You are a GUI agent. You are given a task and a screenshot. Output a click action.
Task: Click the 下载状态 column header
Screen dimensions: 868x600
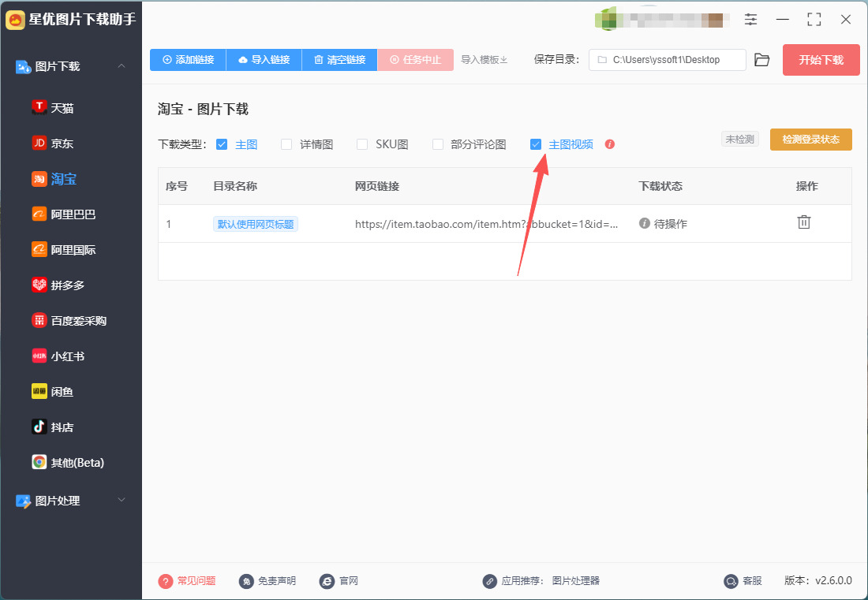click(660, 186)
